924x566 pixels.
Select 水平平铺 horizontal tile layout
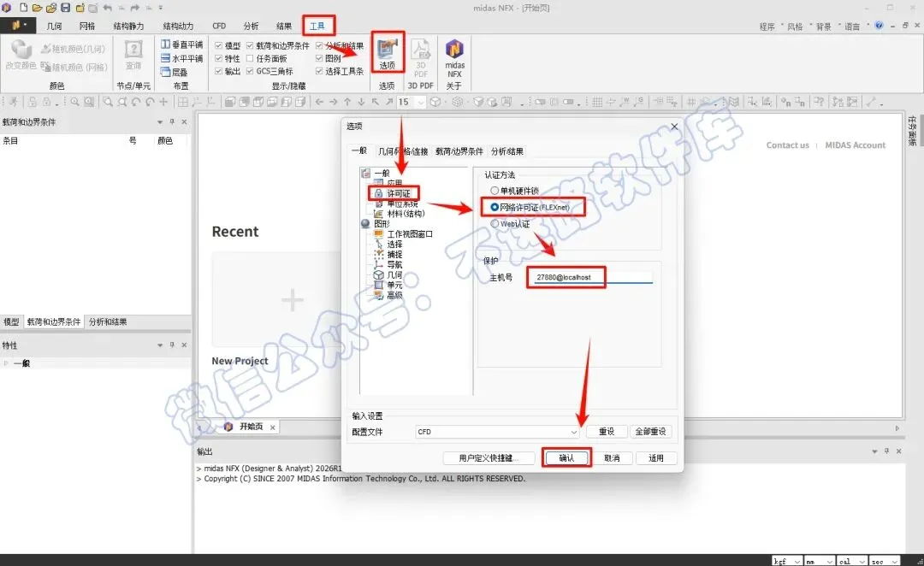click(x=182, y=58)
